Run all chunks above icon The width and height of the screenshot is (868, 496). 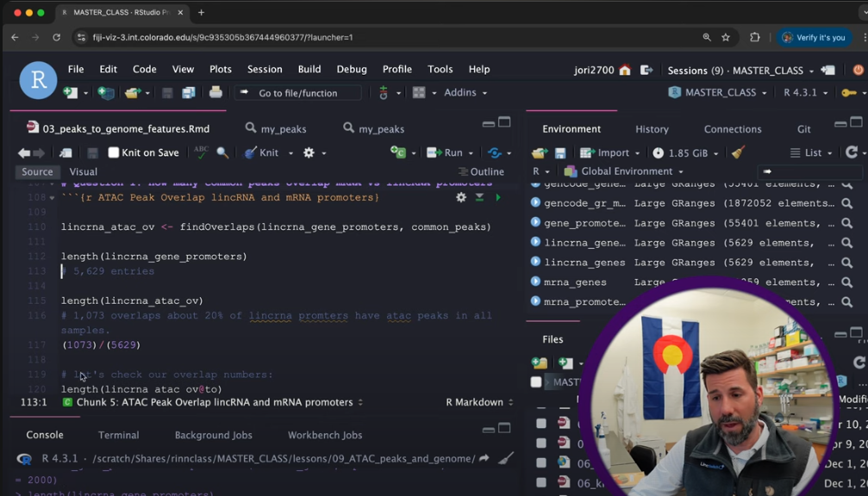pos(479,197)
